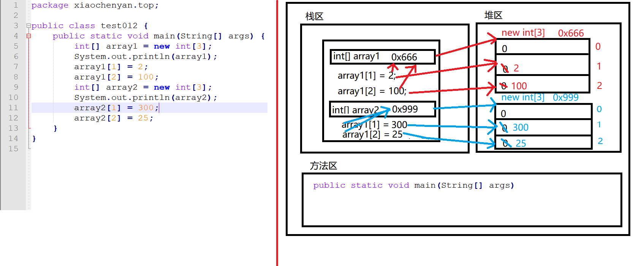Screen dimensions: 644x266
Task: Click the 方法区 method area label
Action: pos(323,166)
